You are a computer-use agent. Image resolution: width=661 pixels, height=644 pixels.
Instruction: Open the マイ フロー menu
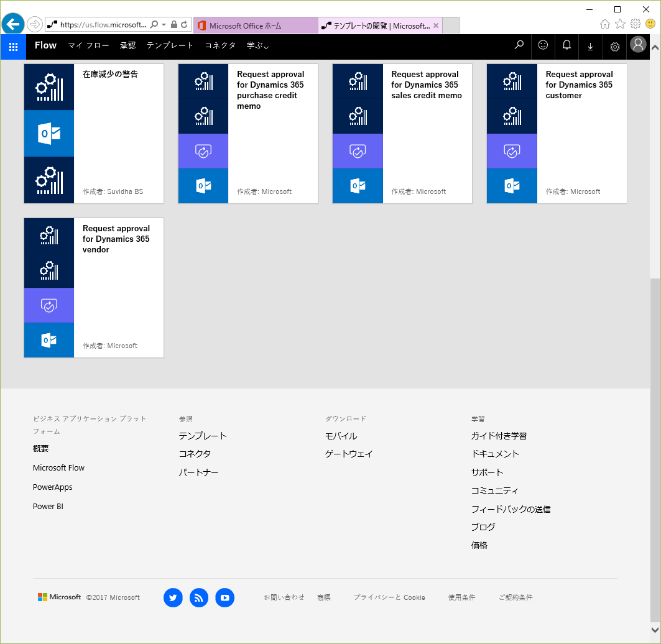tap(88, 45)
